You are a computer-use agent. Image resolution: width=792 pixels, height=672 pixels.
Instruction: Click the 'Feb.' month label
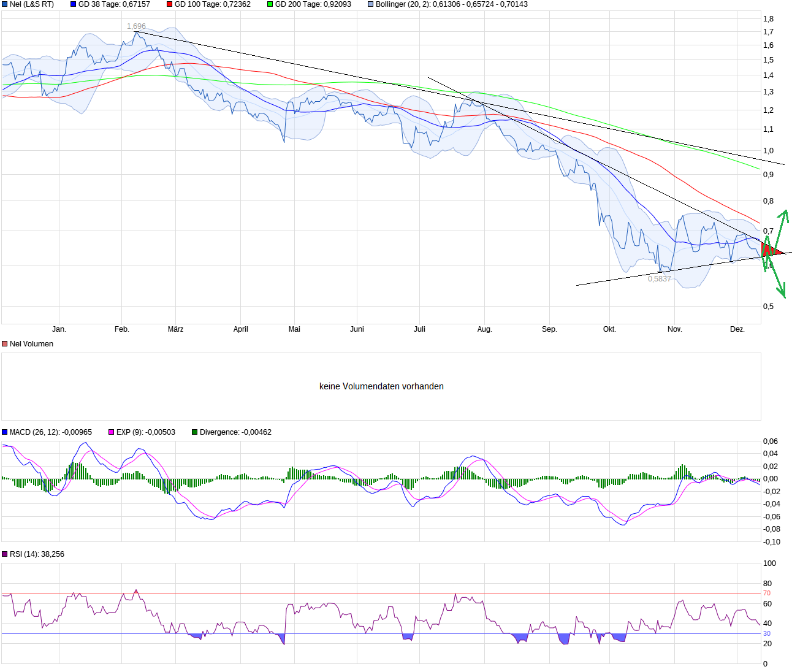click(x=122, y=329)
